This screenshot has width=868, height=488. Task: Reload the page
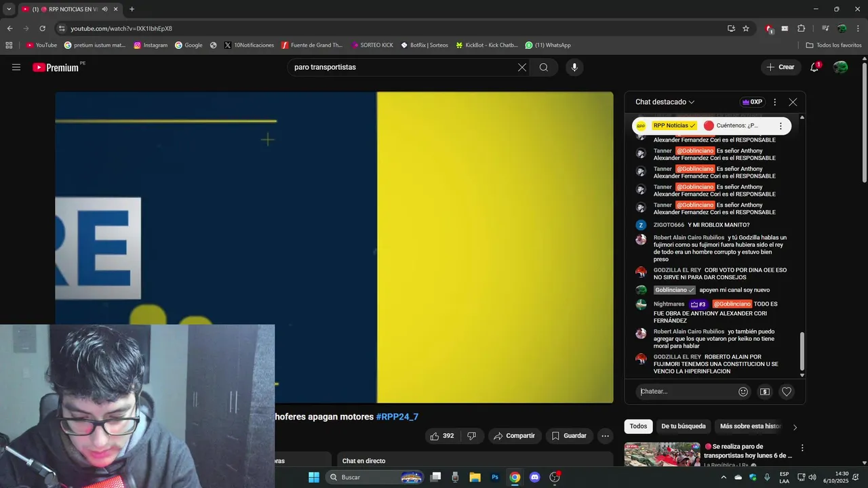click(42, 28)
